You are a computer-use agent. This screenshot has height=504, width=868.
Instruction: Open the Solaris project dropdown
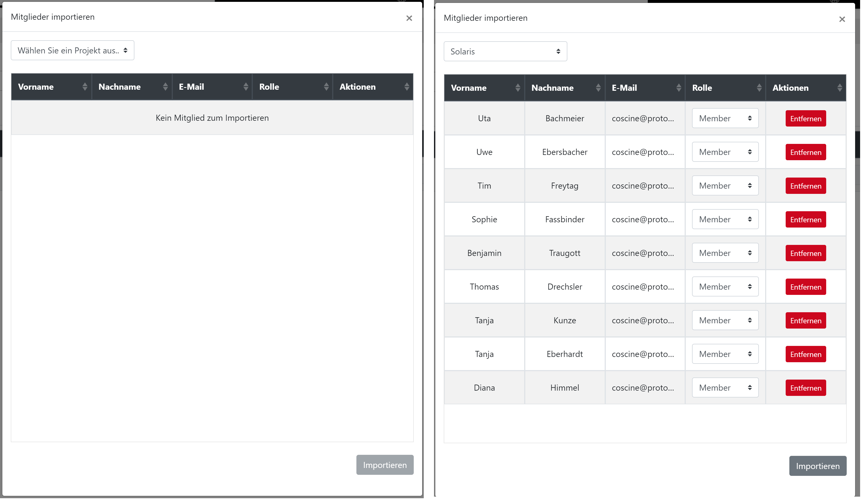coord(505,52)
